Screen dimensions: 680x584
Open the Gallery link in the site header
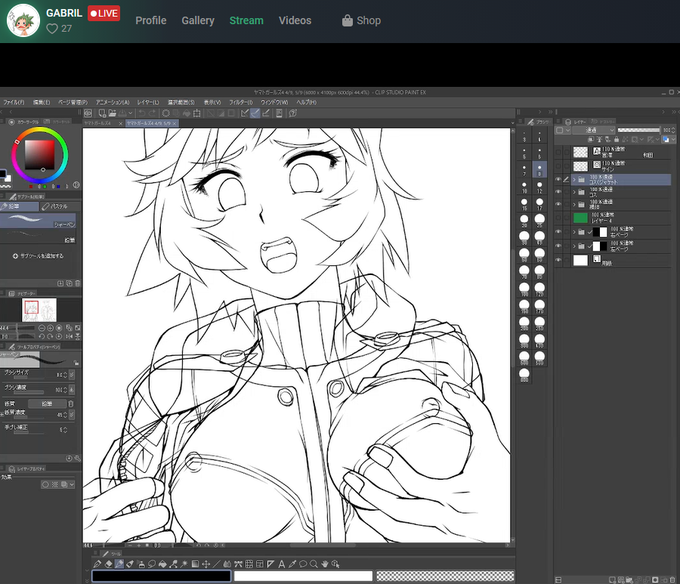198,20
